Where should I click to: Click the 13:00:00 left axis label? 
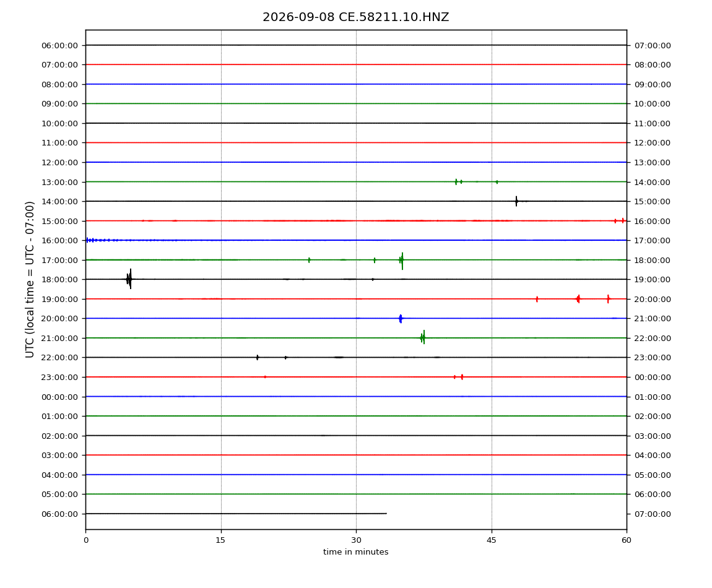coord(59,182)
